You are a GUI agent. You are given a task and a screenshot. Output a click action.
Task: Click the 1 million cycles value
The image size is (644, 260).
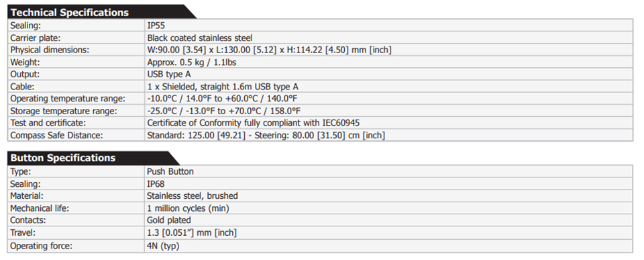tap(188, 208)
